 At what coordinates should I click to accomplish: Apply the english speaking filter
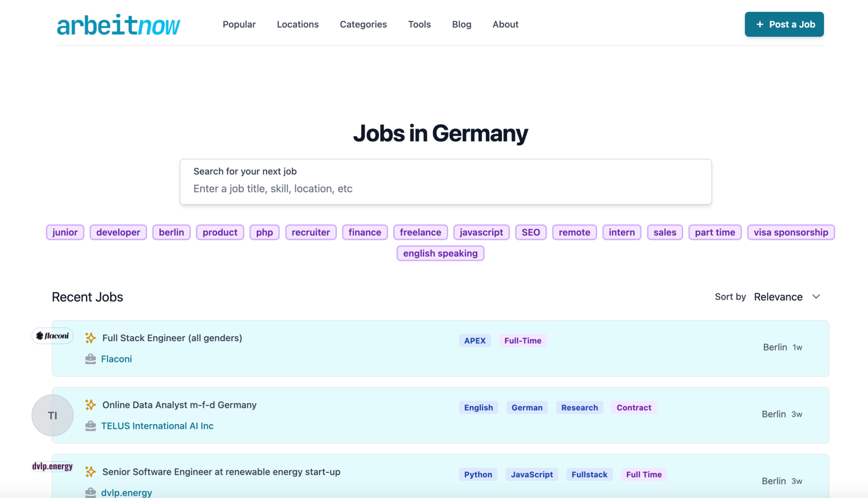[440, 253]
